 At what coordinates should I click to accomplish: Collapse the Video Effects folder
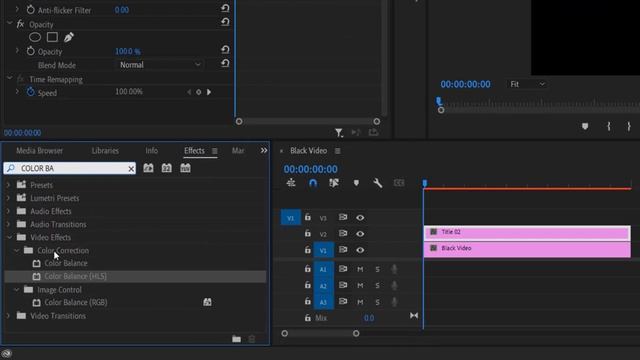[9, 237]
